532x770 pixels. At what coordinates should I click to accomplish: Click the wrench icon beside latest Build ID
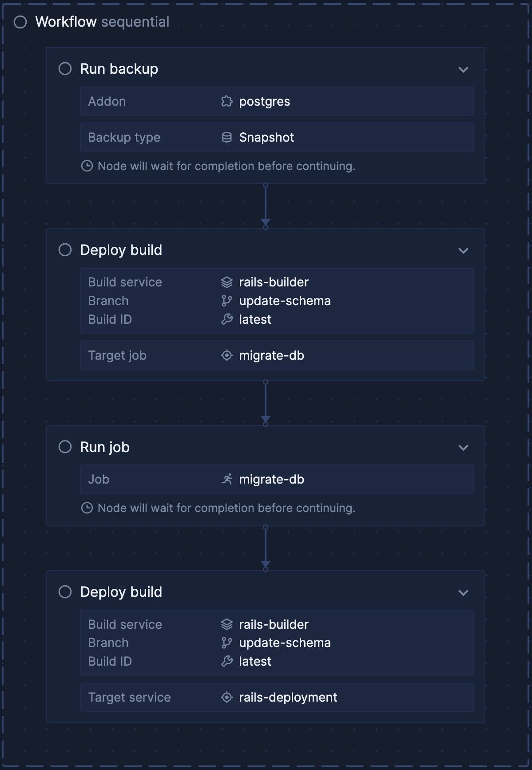tap(226, 319)
